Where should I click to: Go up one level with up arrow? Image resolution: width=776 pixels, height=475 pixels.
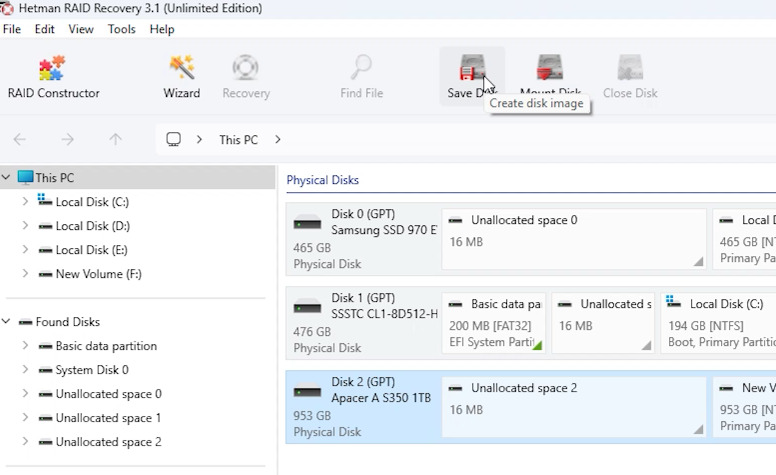tap(115, 140)
